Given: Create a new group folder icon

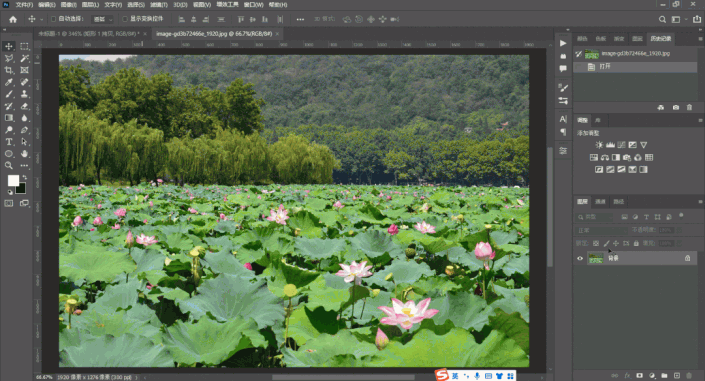Looking at the screenshot, I should click(665, 376).
